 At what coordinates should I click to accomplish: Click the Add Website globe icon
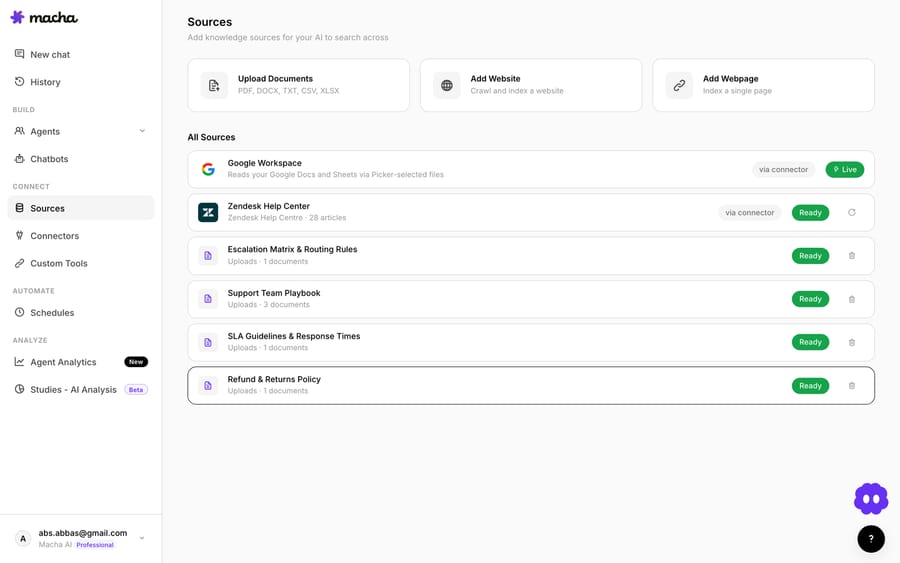[x=447, y=86]
